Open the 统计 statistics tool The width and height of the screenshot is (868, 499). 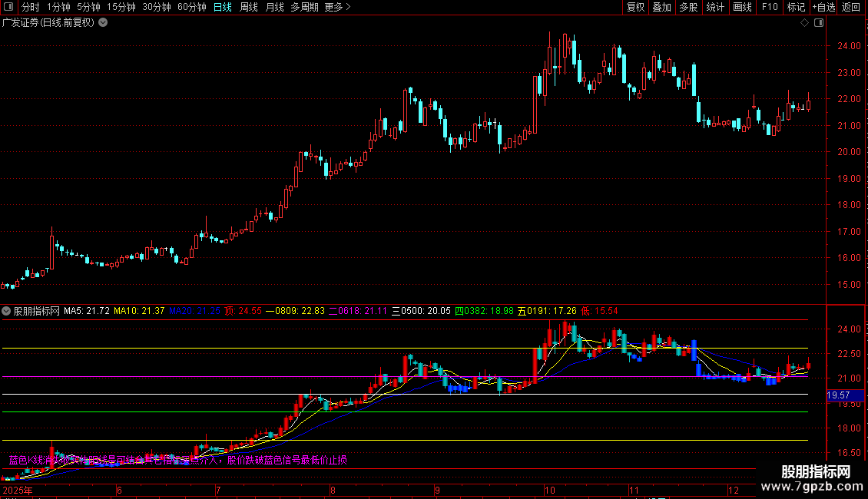715,8
